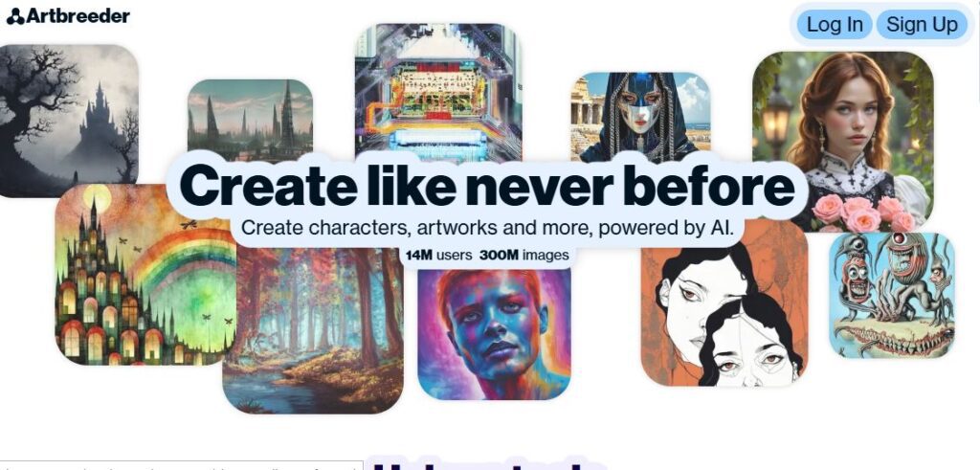Click the page scrollbar at right edge
Viewport: 980px width, 470px height.
pyautogui.click(x=977, y=50)
